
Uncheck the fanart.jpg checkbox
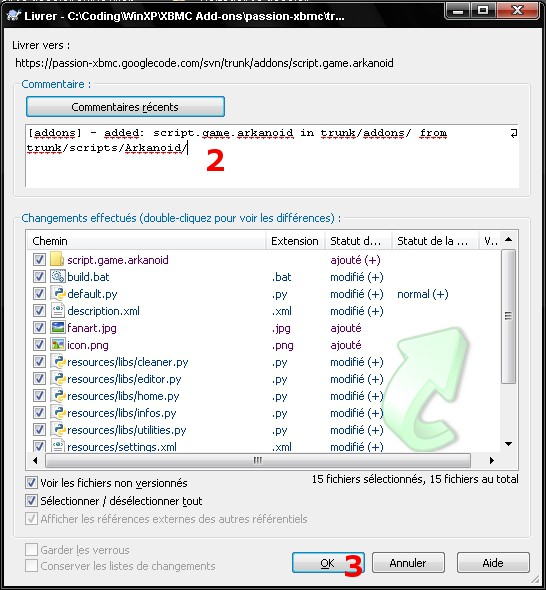pyautogui.click(x=39, y=327)
